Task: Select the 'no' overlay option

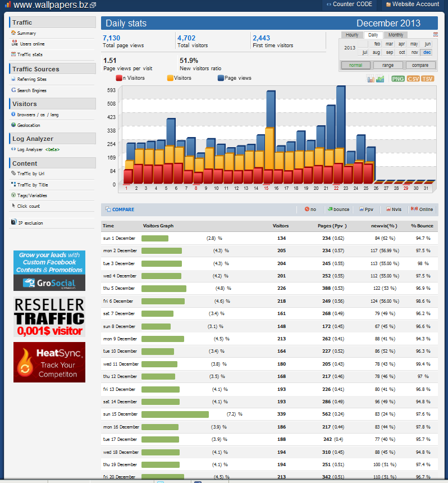Action: click(x=310, y=209)
